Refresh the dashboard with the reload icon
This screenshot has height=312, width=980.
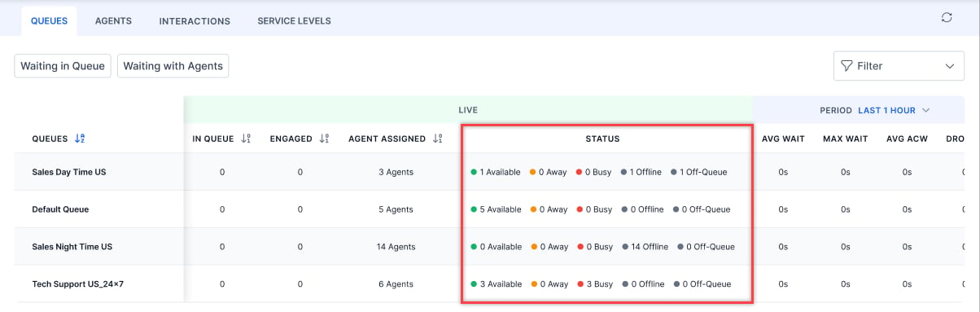click(947, 18)
